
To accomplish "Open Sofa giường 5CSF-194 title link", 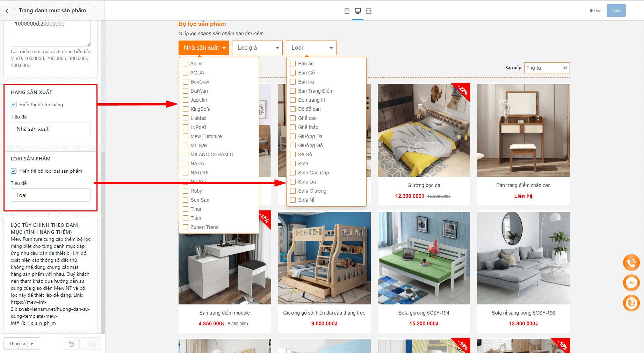I will pyautogui.click(x=424, y=313).
